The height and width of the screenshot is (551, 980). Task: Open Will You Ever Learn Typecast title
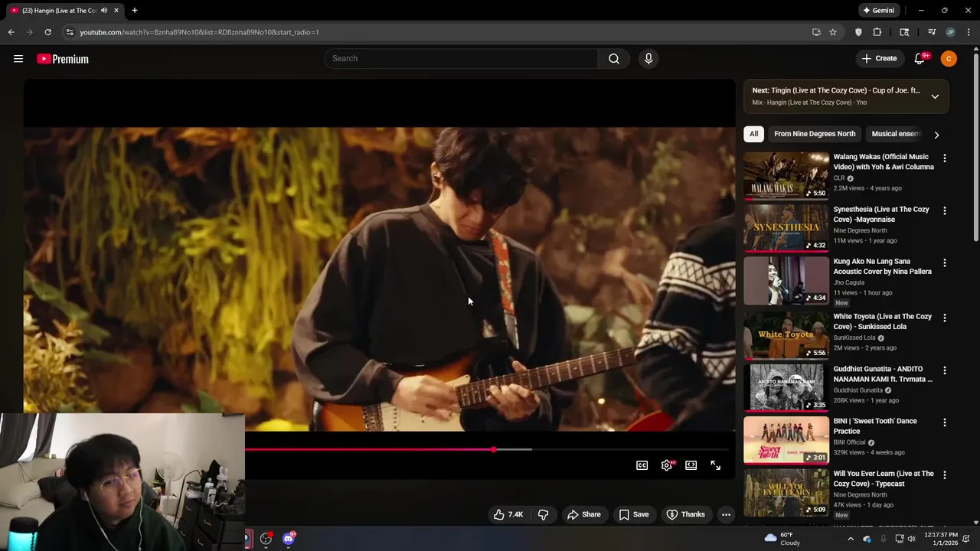883,478
